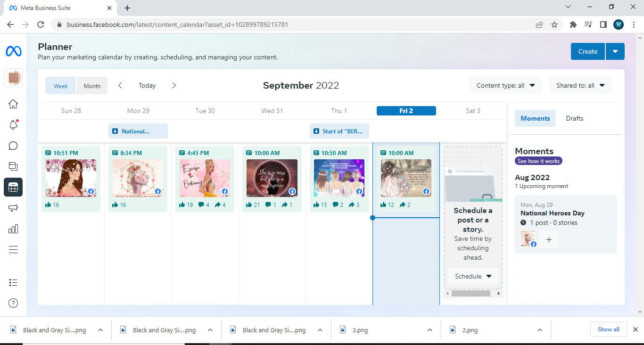Bookmark this page with the star icon
The height and width of the screenshot is (345, 644).
tap(554, 25)
